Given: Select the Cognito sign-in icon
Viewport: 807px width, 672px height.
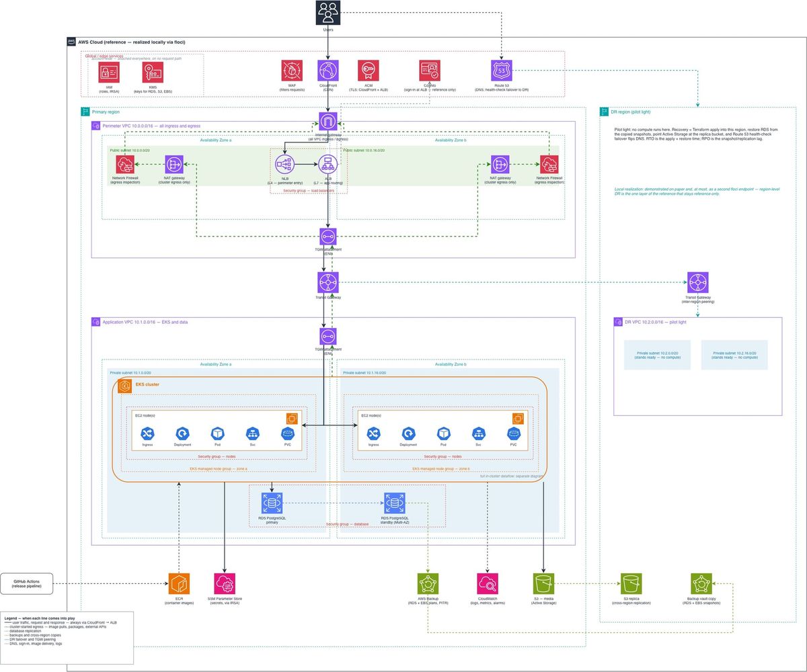Looking at the screenshot, I should tap(430, 71).
